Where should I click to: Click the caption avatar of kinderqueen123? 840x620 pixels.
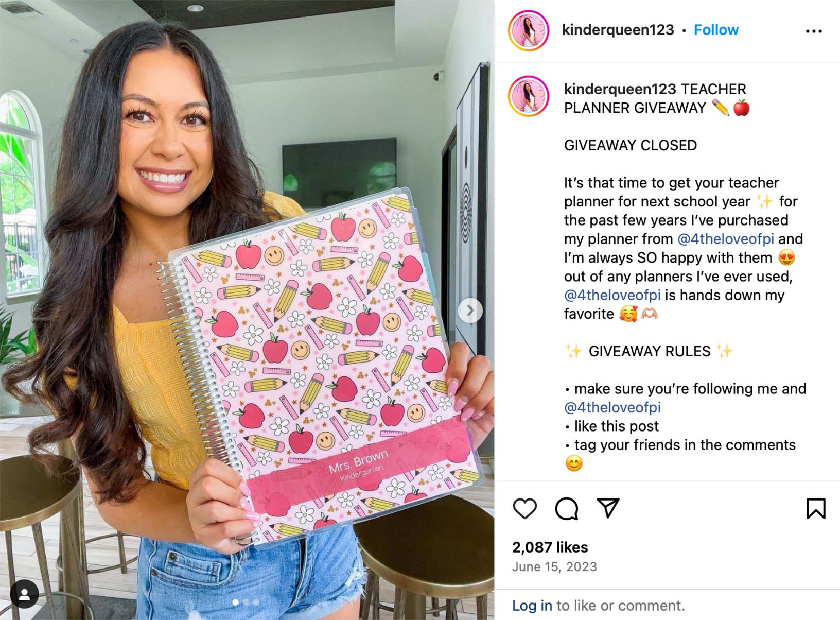pyautogui.click(x=529, y=96)
